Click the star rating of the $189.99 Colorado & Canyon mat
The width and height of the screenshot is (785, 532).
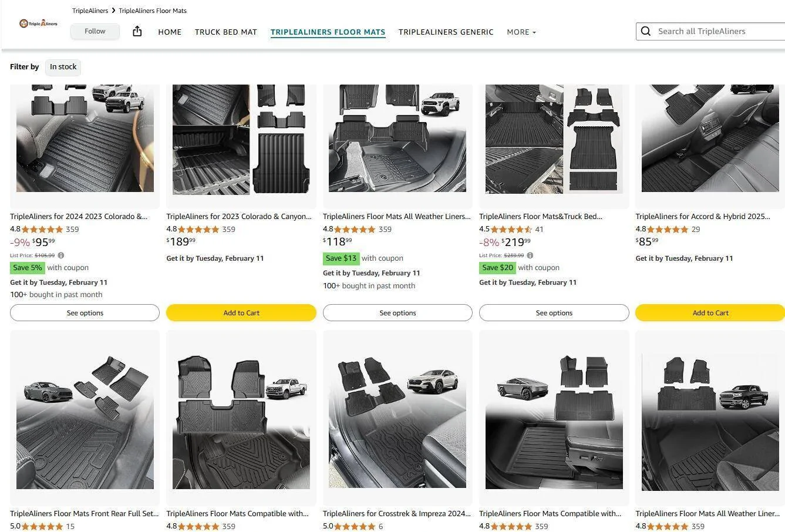(198, 230)
